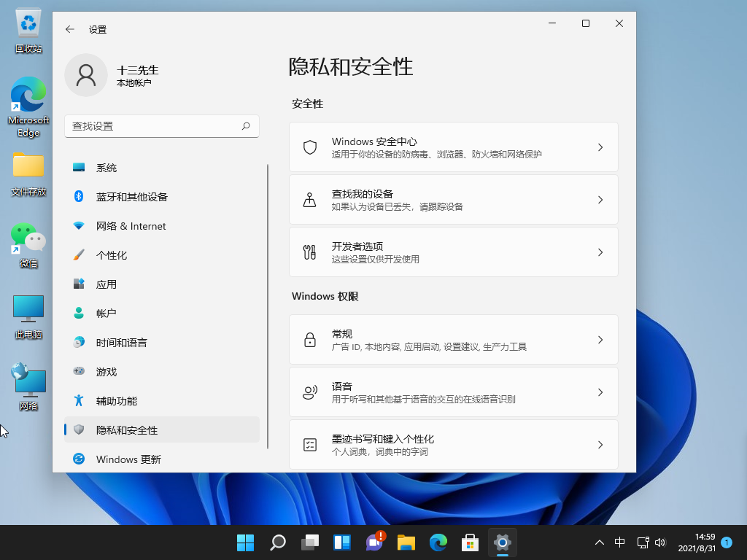Switch to 帐户 in the sidebar
The width and height of the screenshot is (747, 560).
point(107,313)
